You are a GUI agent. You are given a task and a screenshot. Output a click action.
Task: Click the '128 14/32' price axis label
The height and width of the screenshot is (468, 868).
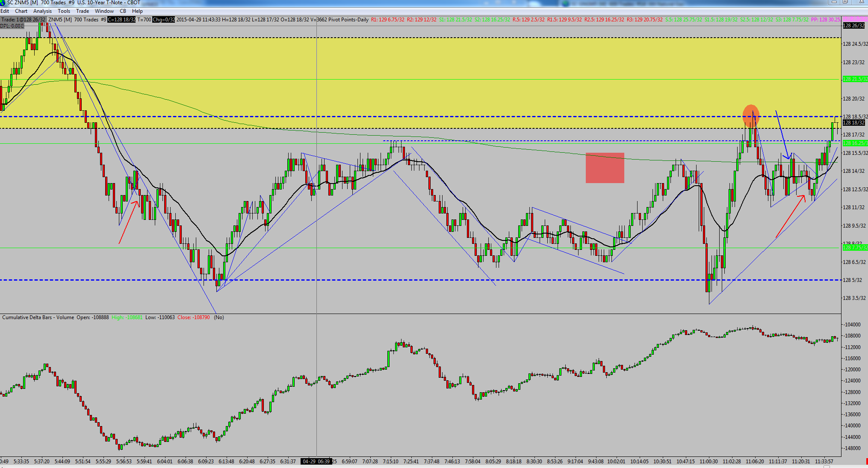click(853, 171)
